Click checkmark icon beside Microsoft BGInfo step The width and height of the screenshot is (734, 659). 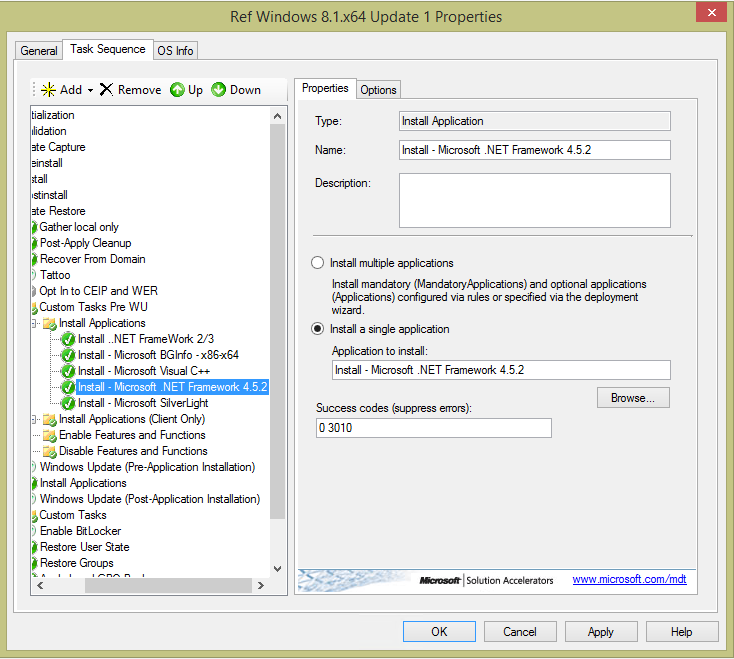click(x=68, y=355)
